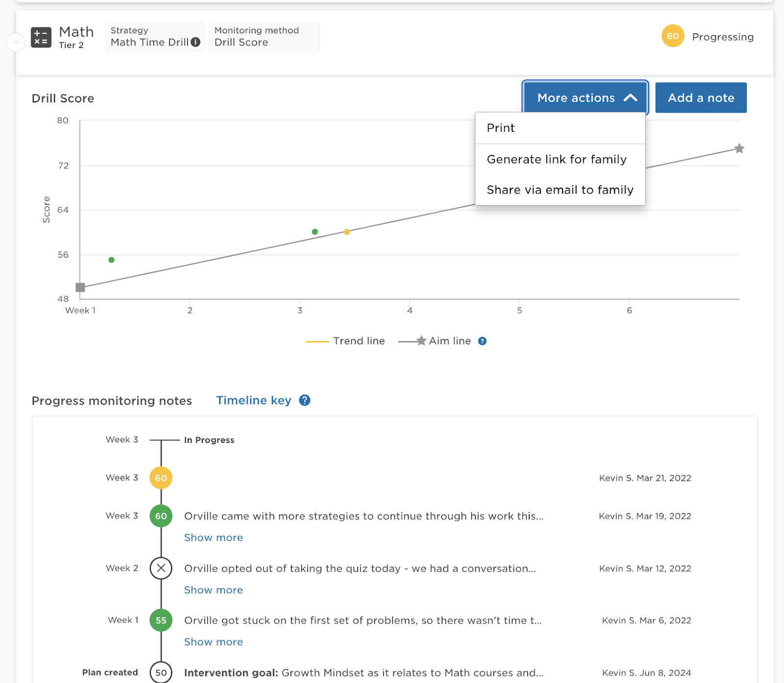Open the Timeline key help icon
The width and height of the screenshot is (784, 683).
(x=305, y=400)
